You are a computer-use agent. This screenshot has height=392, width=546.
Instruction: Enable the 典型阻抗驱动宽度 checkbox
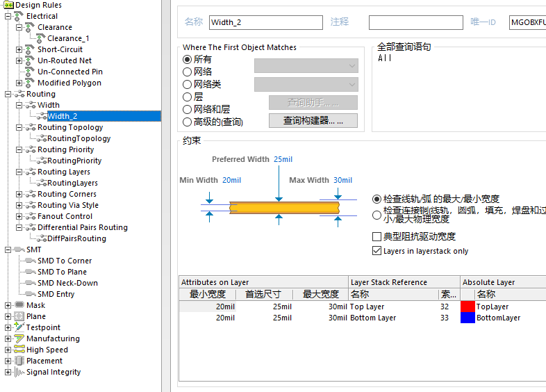pyautogui.click(x=377, y=237)
